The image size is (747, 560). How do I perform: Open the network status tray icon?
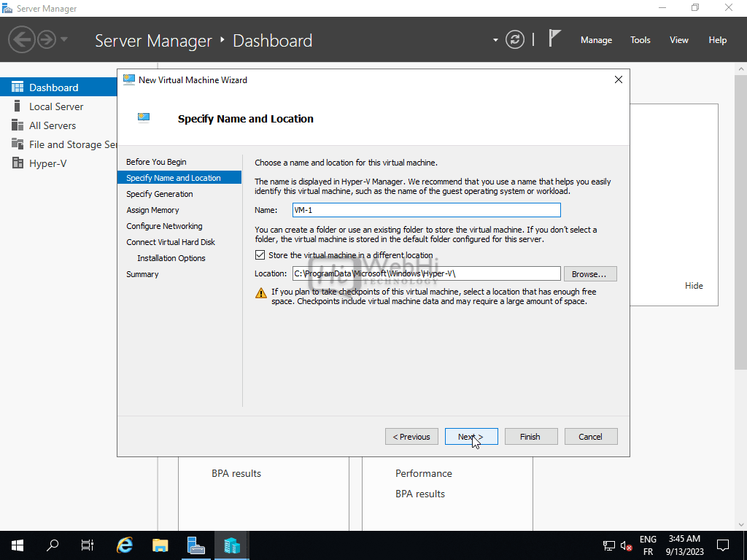tap(609, 545)
